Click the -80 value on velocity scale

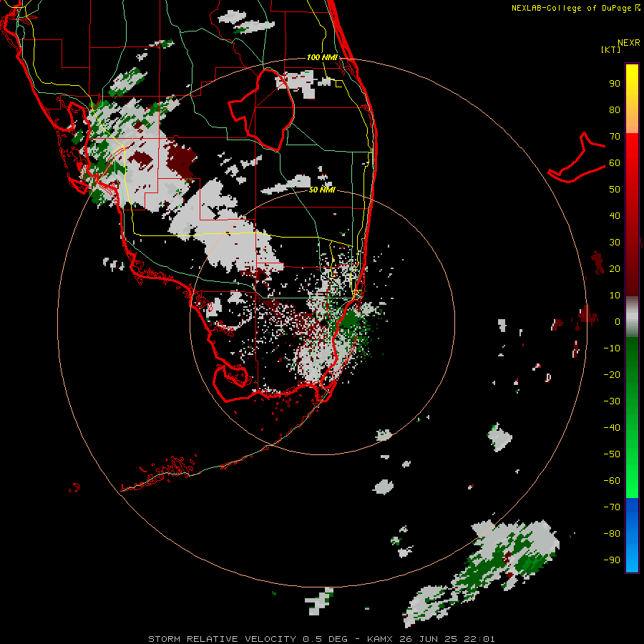(x=612, y=534)
